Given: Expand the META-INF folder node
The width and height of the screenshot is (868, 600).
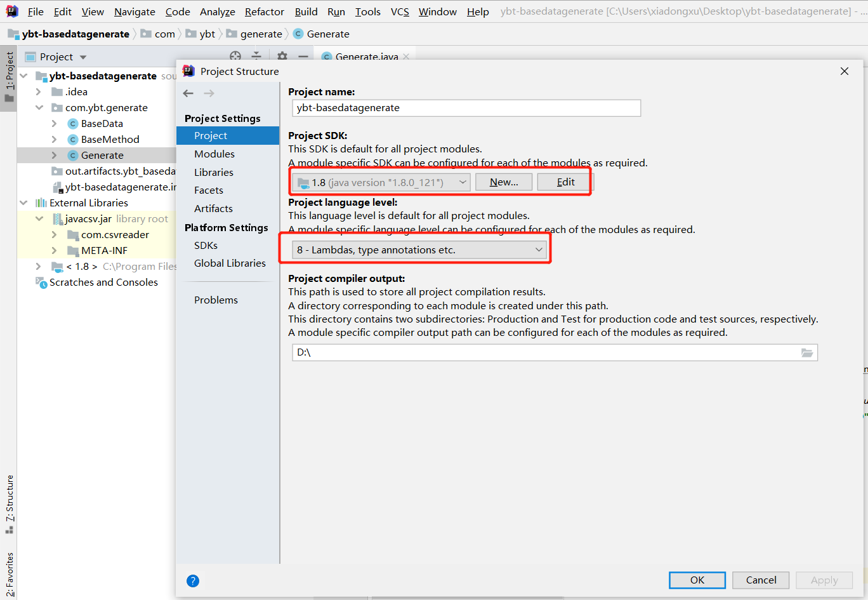Looking at the screenshot, I should coord(55,251).
